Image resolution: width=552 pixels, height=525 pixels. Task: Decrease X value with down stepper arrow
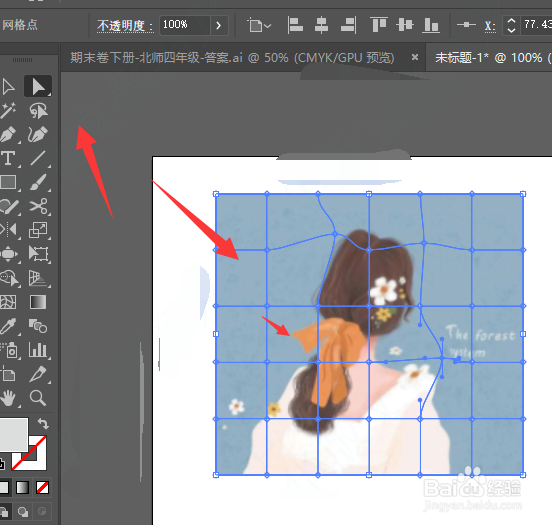tap(511, 30)
